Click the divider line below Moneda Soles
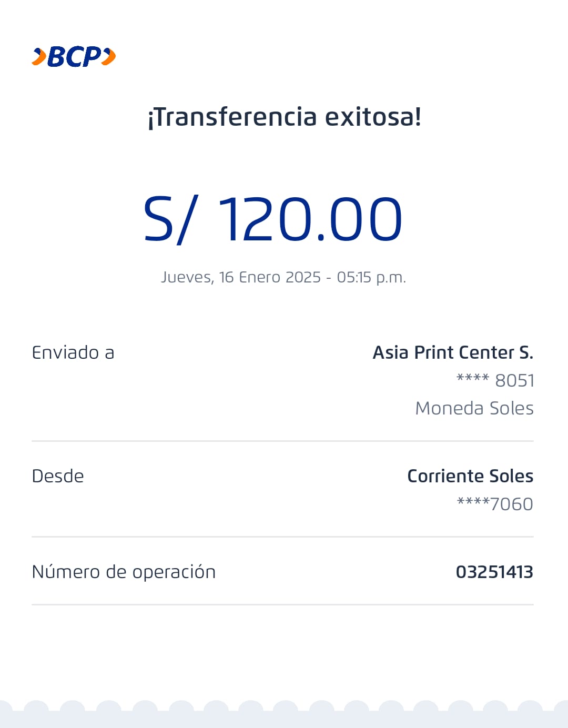568x728 pixels. [282, 441]
